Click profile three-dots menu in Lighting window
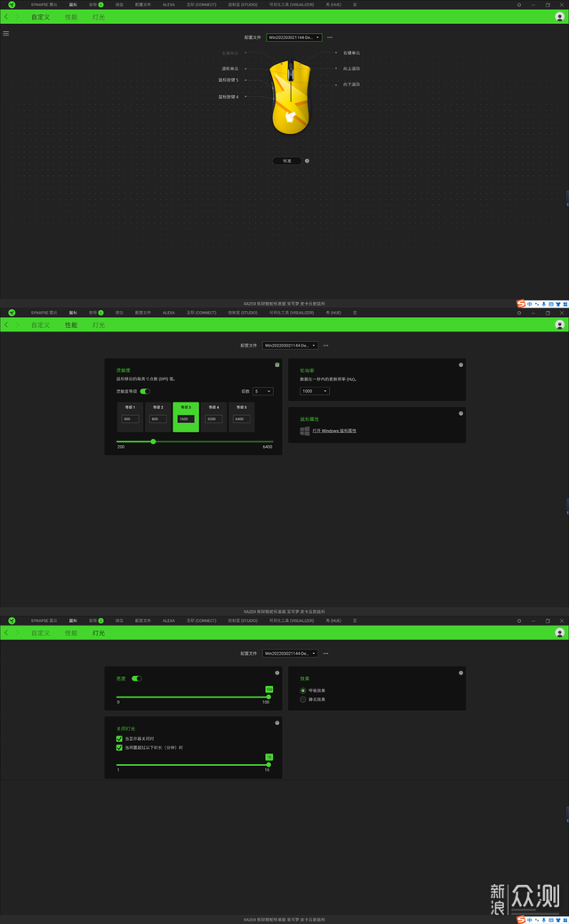Viewport: 569px width, 924px height. 325,654
